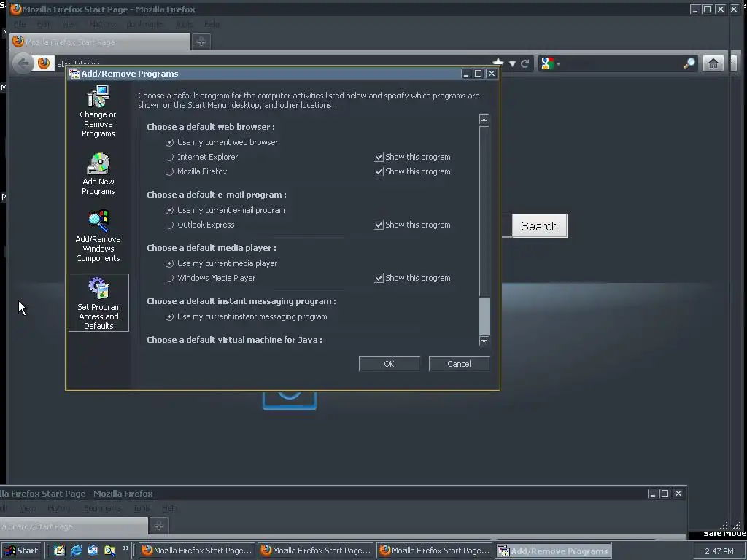Open the File menu in the top Firefox window

20,24
